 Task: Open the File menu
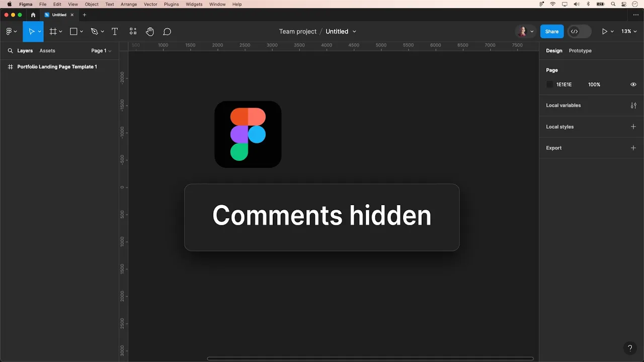[43, 4]
